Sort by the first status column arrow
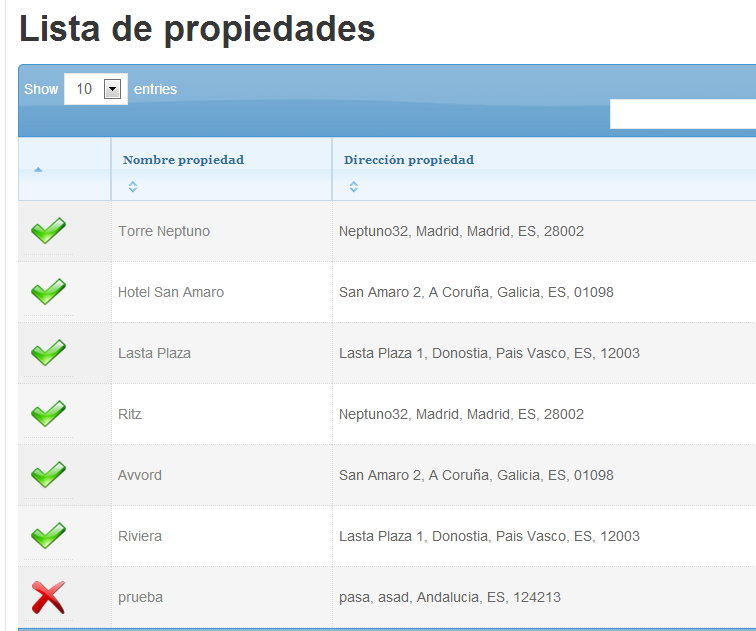 (x=38, y=170)
